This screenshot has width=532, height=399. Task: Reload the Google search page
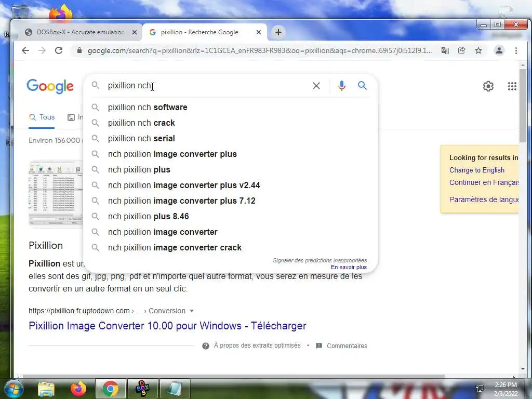[59, 50]
